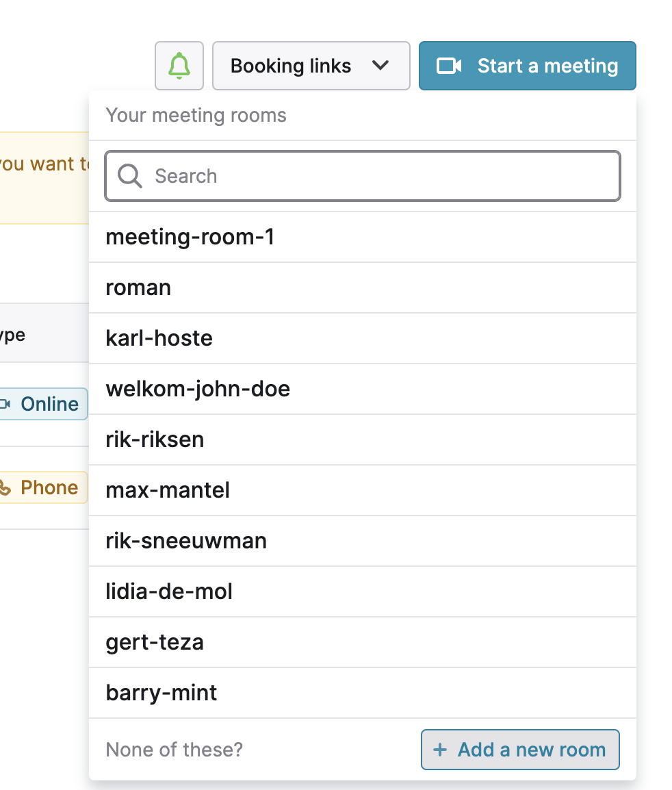Click the green notification bell icon
672x790 pixels.
pos(179,66)
